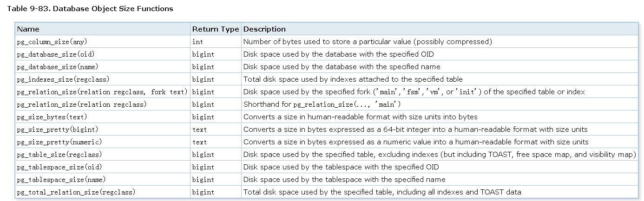Click the pg_size_pretty(numeric) cell

(59, 142)
